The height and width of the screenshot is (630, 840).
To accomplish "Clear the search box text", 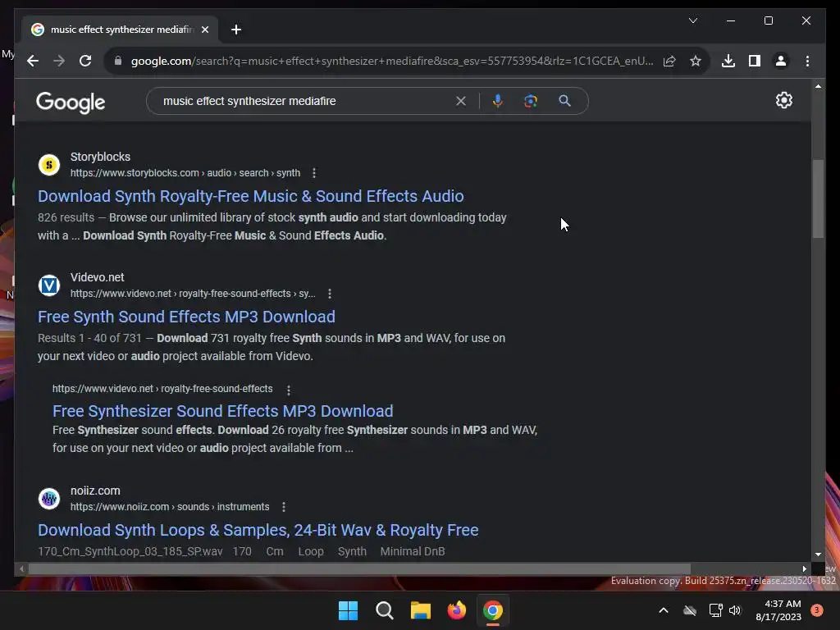I will 461,101.
